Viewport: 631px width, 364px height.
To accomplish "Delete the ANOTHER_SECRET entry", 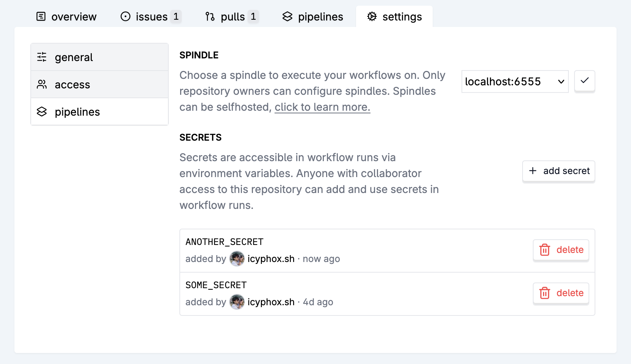I will pyautogui.click(x=561, y=250).
